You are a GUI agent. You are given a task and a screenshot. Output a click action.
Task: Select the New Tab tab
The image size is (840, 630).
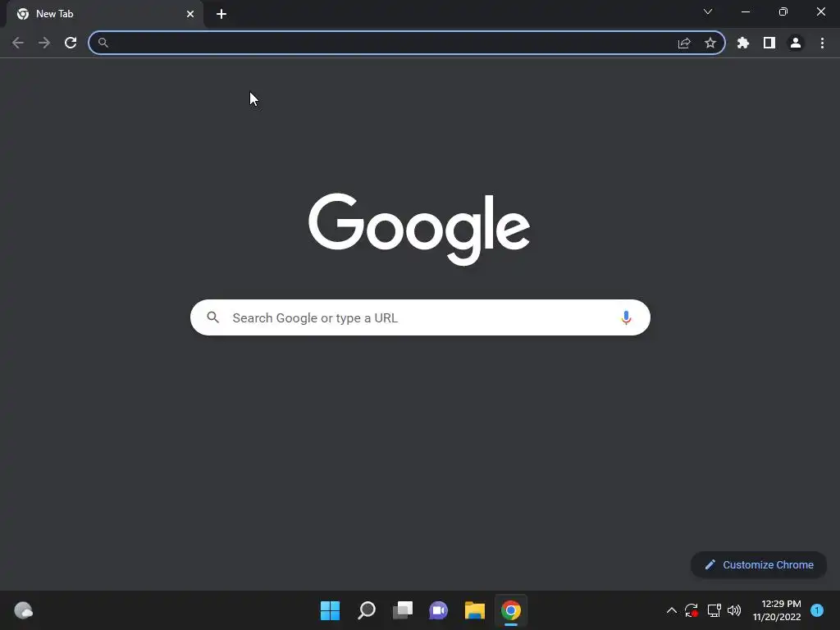tap(105, 14)
